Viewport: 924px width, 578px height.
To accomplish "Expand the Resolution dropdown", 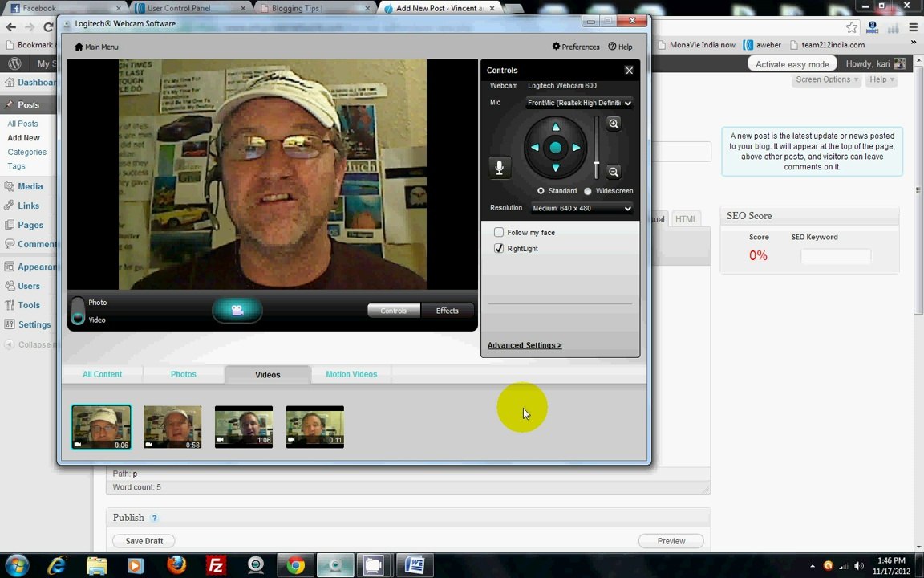I will tap(582, 208).
